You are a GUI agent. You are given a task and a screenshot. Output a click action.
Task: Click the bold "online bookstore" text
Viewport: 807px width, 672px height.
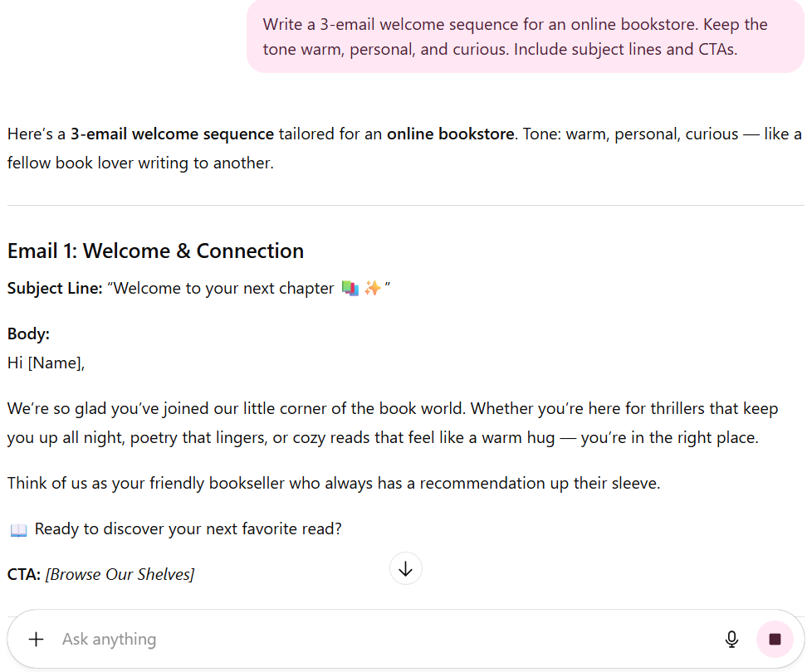tap(450, 134)
